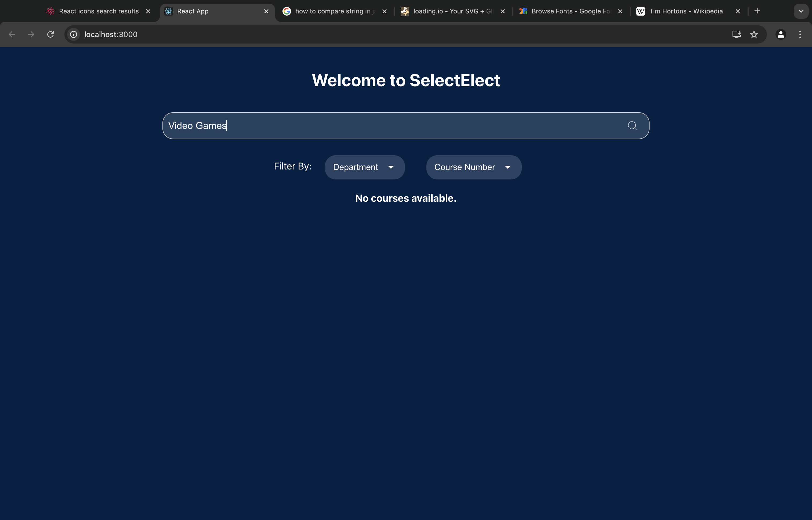Open the Browse Fonts Google tab
Viewport: 812px width, 520px height.
pyautogui.click(x=570, y=11)
